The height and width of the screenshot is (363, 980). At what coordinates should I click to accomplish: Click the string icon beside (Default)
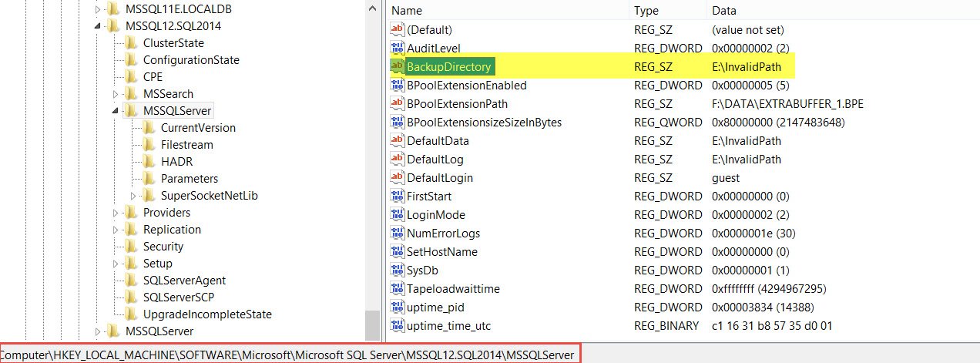398,29
